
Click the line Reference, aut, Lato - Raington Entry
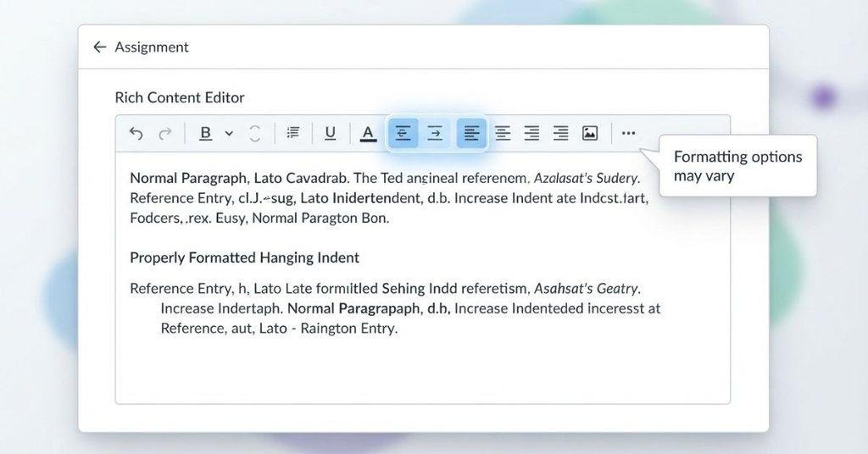[x=279, y=329]
